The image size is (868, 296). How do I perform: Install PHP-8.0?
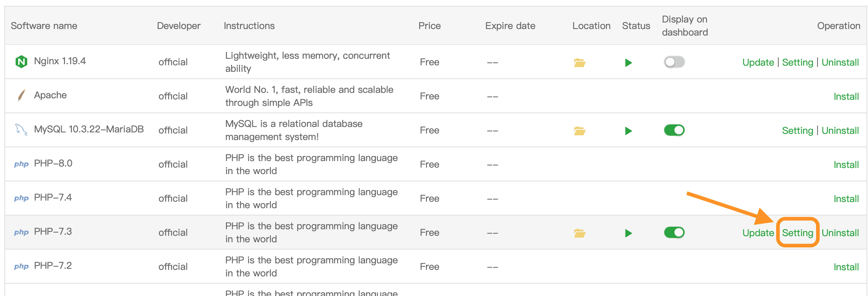click(x=846, y=165)
